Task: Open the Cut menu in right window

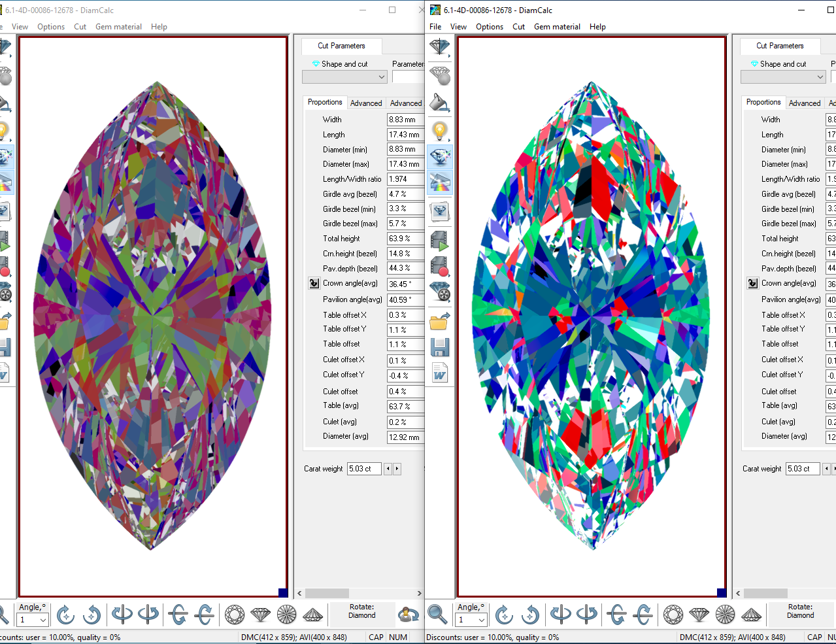Action: tap(519, 27)
